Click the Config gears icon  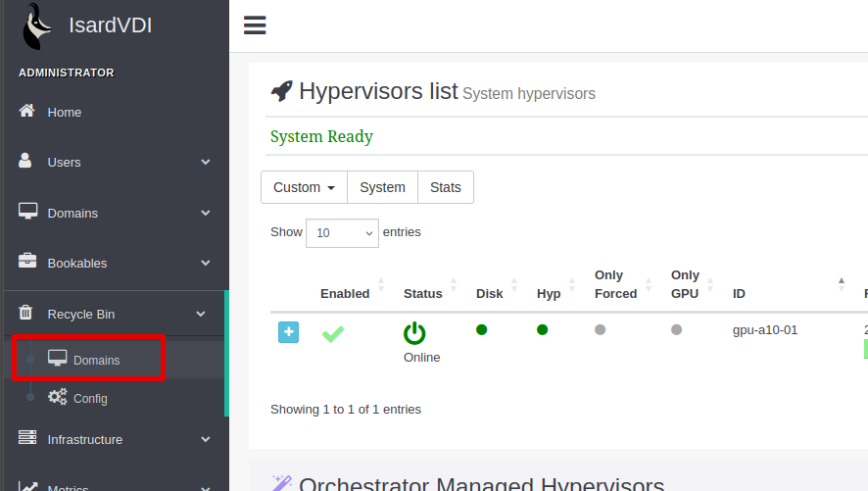tap(58, 398)
